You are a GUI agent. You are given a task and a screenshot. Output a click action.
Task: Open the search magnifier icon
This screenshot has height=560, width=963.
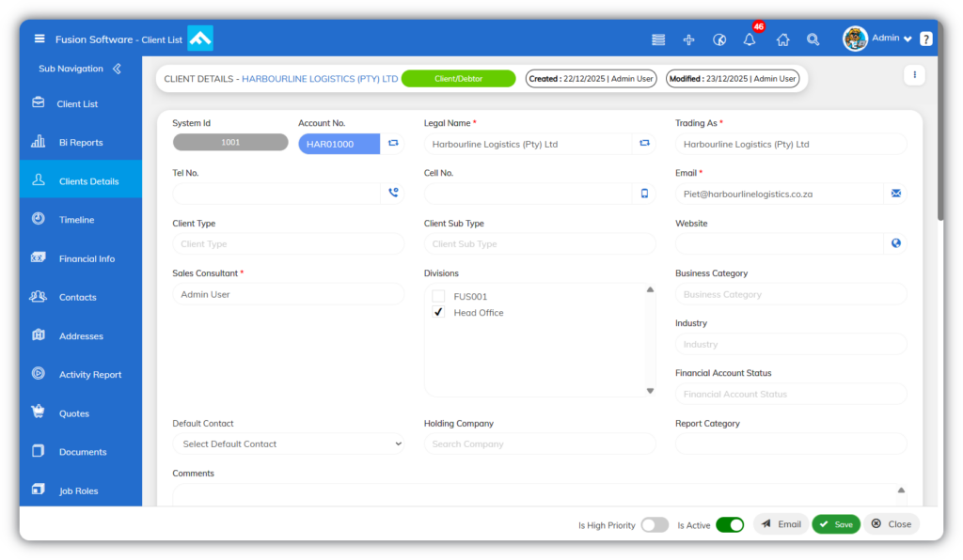click(x=813, y=39)
